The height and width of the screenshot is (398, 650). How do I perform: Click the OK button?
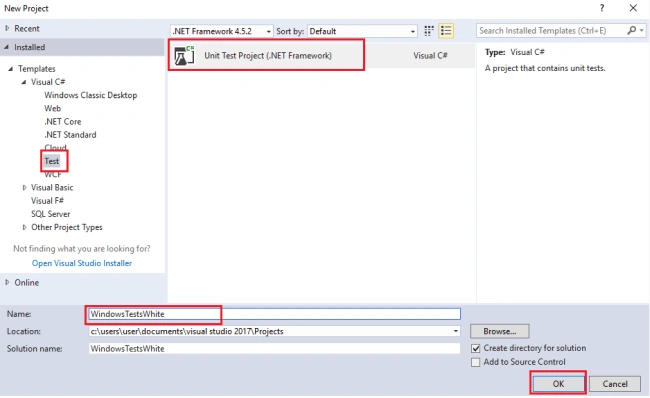click(x=558, y=384)
